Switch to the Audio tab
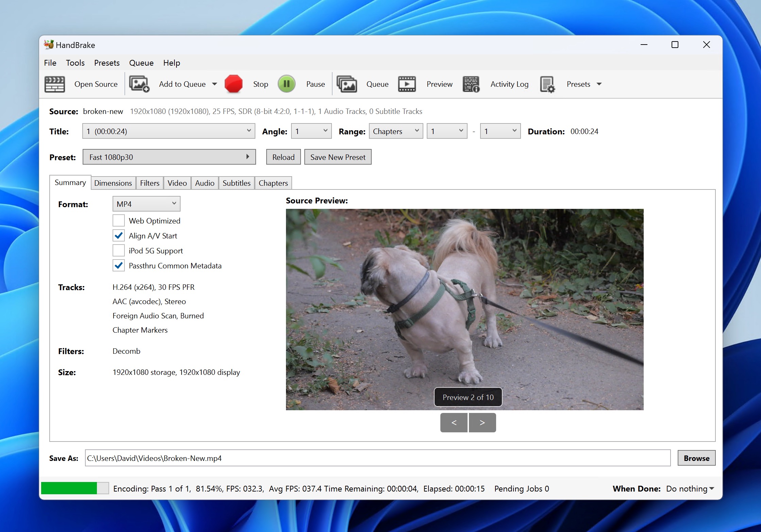The image size is (761, 532). tap(205, 183)
